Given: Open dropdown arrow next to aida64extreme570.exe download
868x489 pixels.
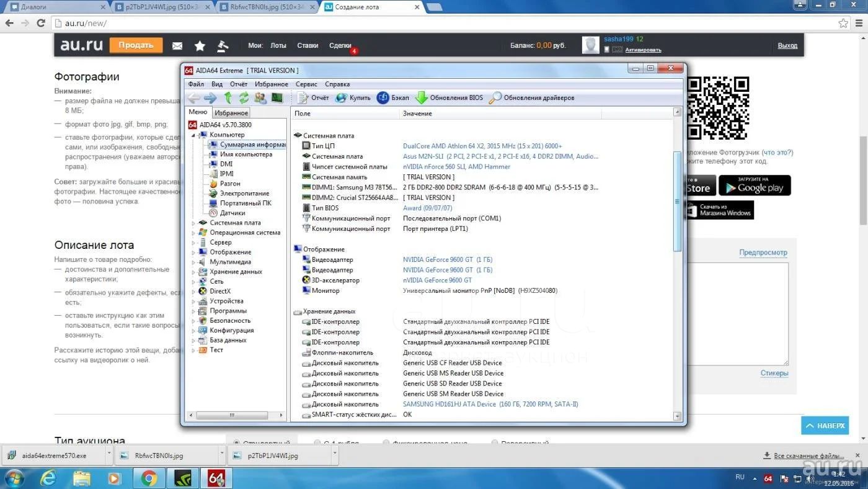Looking at the screenshot, I should tap(109, 455).
